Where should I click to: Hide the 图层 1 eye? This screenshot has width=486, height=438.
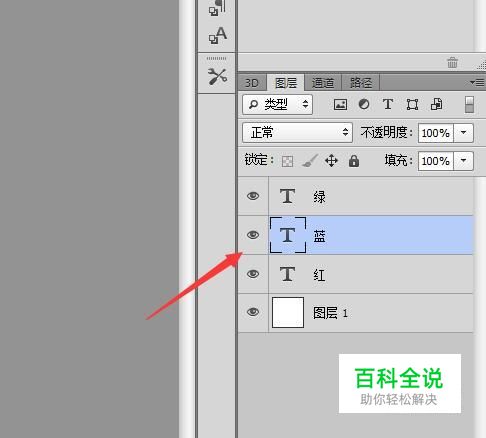(253, 312)
